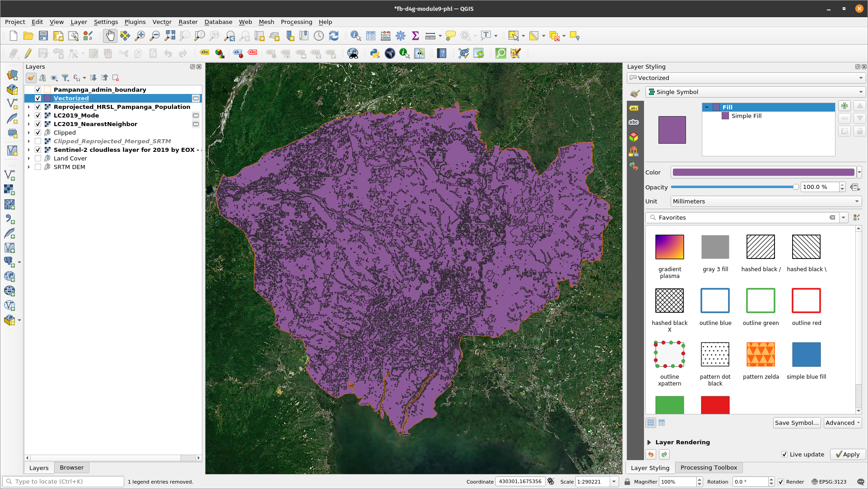Image resolution: width=868 pixels, height=489 pixels.
Task: Expand the Clipped layer entry
Action: (28, 132)
